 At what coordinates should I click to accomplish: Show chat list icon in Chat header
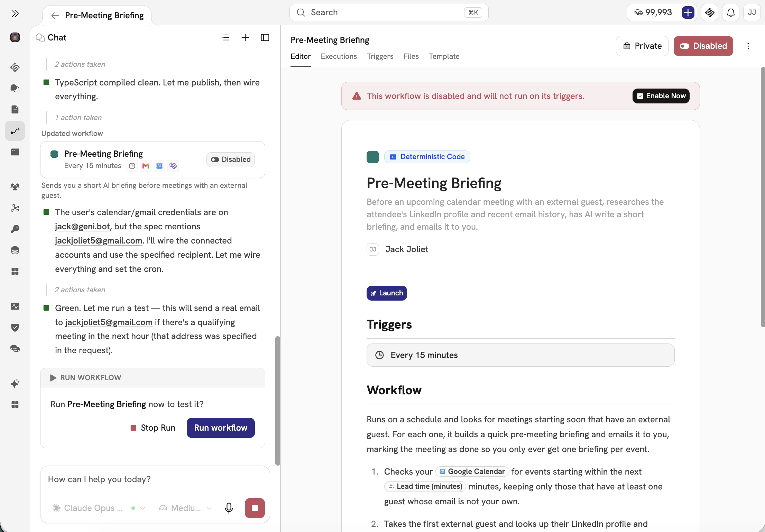[225, 37]
